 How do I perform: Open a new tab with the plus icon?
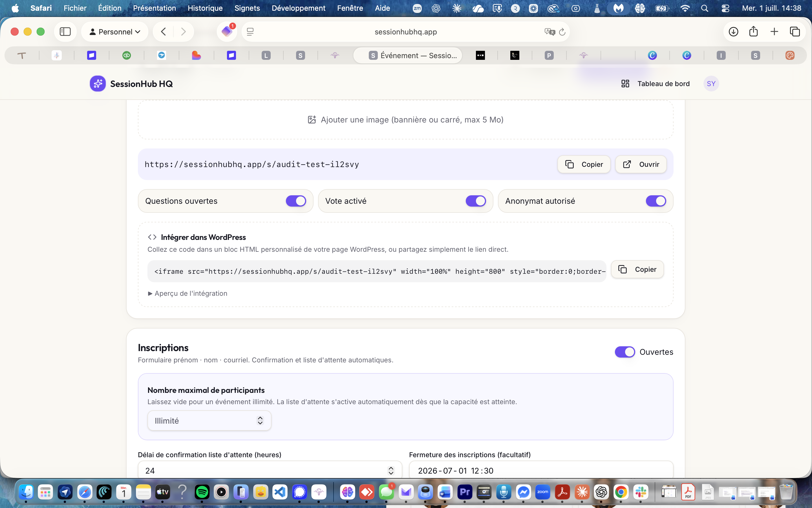774,32
